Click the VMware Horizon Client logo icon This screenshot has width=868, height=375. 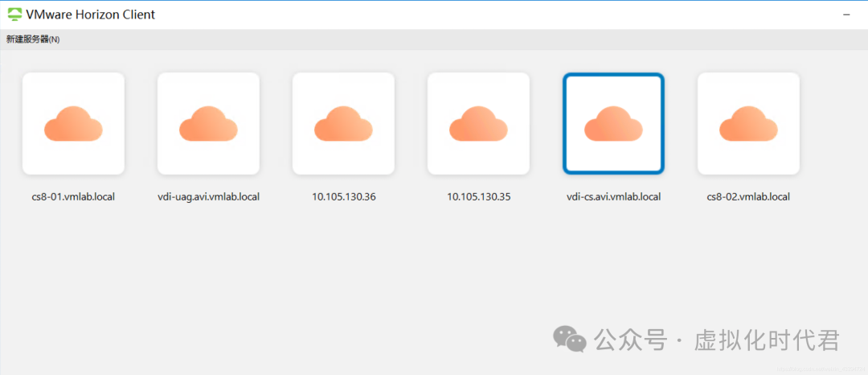pos(15,14)
